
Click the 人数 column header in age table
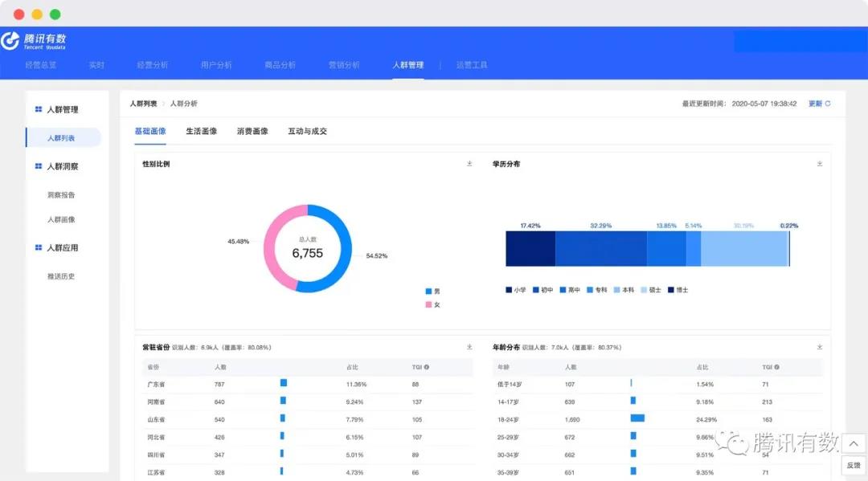pos(571,367)
